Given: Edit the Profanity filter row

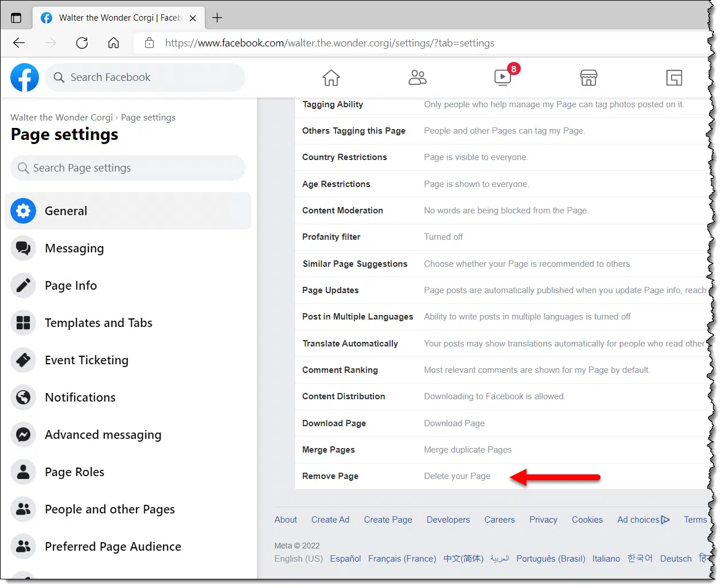Looking at the screenshot, I should coord(502,237).
